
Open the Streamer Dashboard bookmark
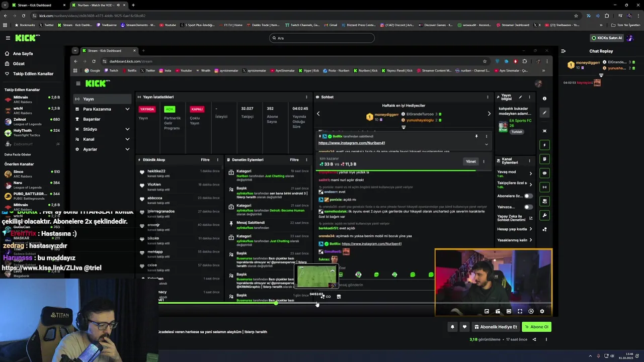(512, 25)
